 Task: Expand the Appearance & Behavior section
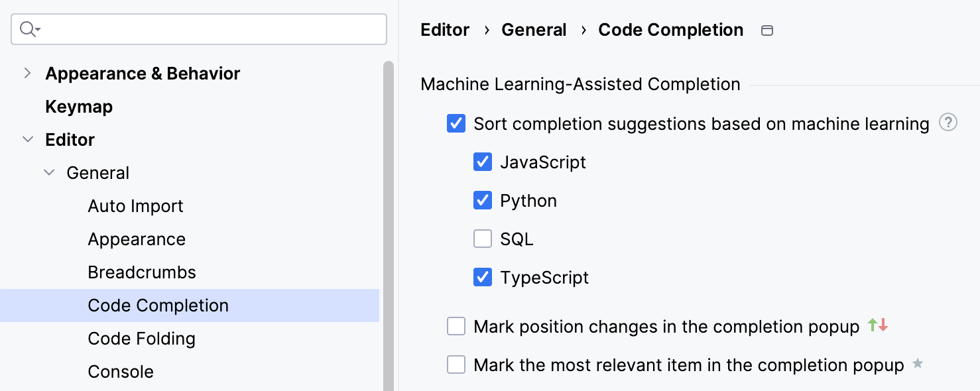point(27,74)
